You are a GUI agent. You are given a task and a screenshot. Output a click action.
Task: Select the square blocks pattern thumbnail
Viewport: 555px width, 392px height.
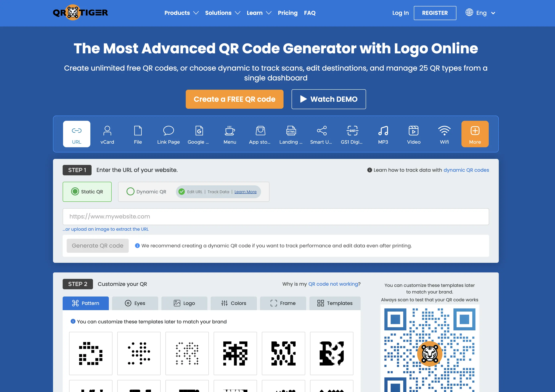click(91, 353)
